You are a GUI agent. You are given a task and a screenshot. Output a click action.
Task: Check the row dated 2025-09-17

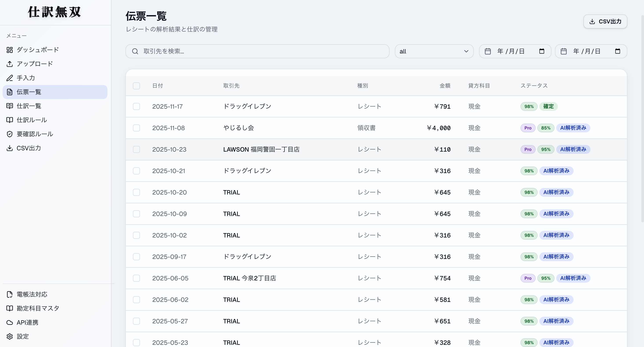pyautogui.click(x=136, y=257)
